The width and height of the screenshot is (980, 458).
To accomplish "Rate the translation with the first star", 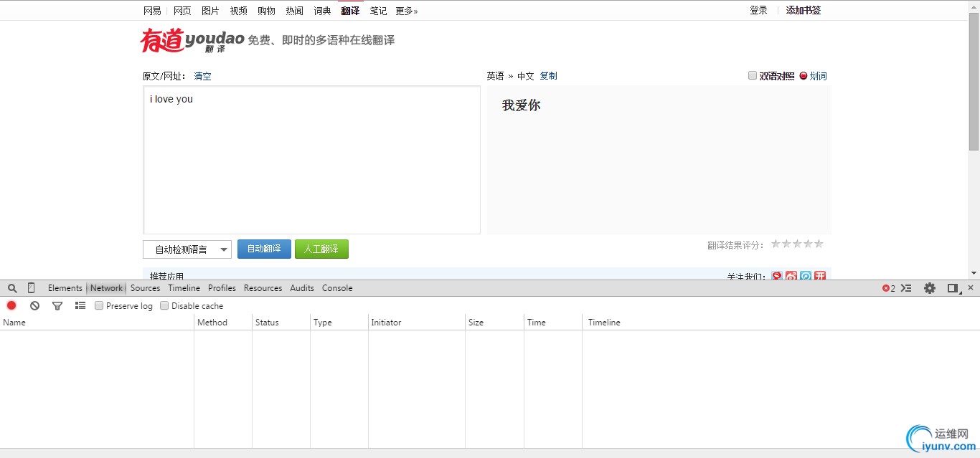I will pyautogui.click(x=776, y=244).
